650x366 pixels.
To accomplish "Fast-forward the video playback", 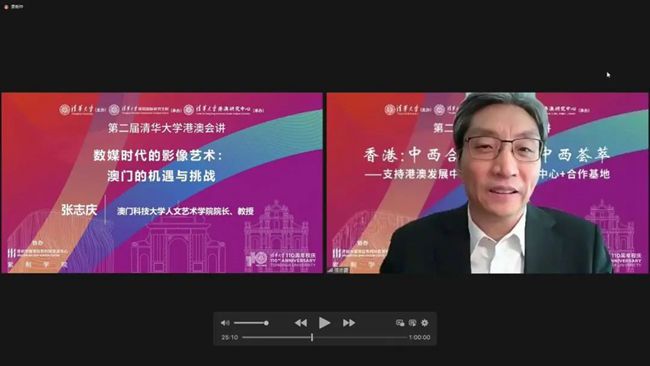I will (x=349, y=323).
